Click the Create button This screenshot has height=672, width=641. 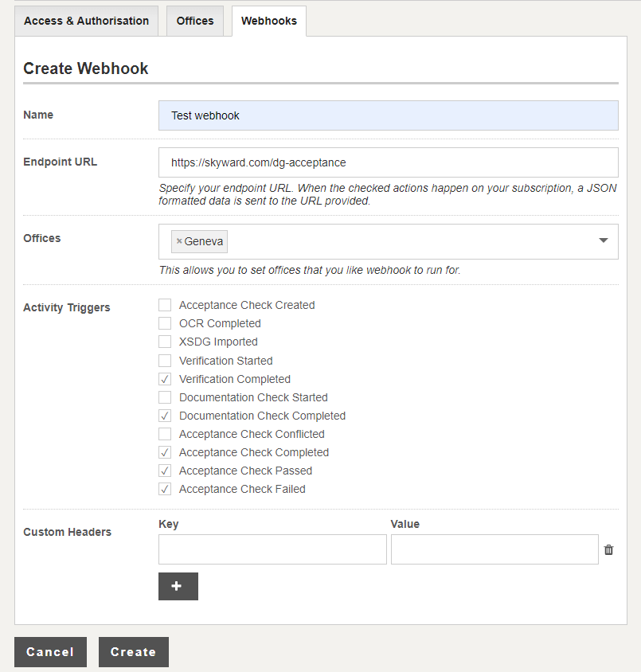(x=134, y=652)
